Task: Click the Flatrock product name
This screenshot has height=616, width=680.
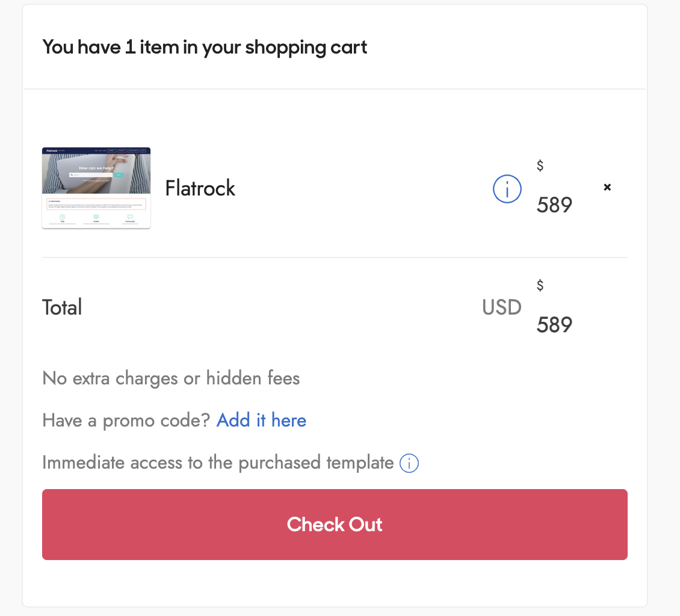Action: 200,188
